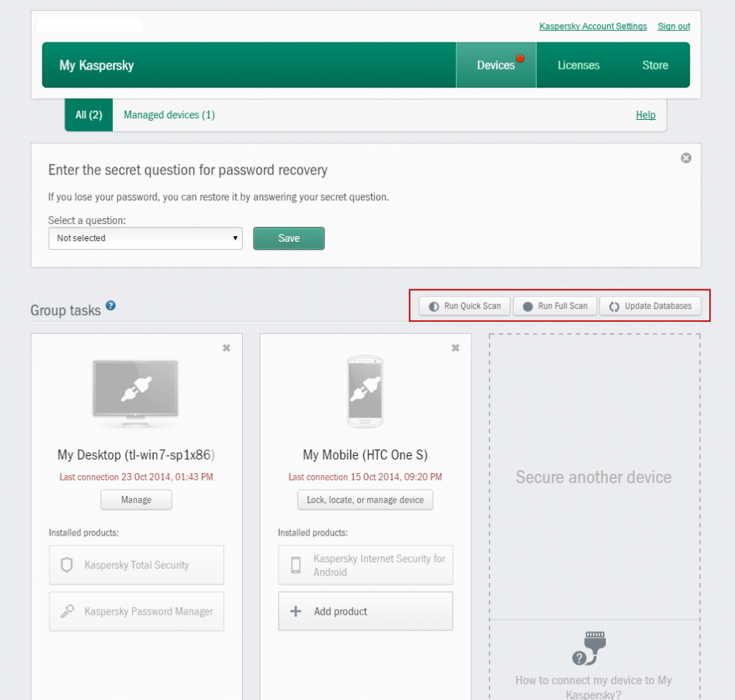Viewport: 735px width, 700px height.
Task: Click the disconnected desktop monitor icon
Action: click(136, 393)
